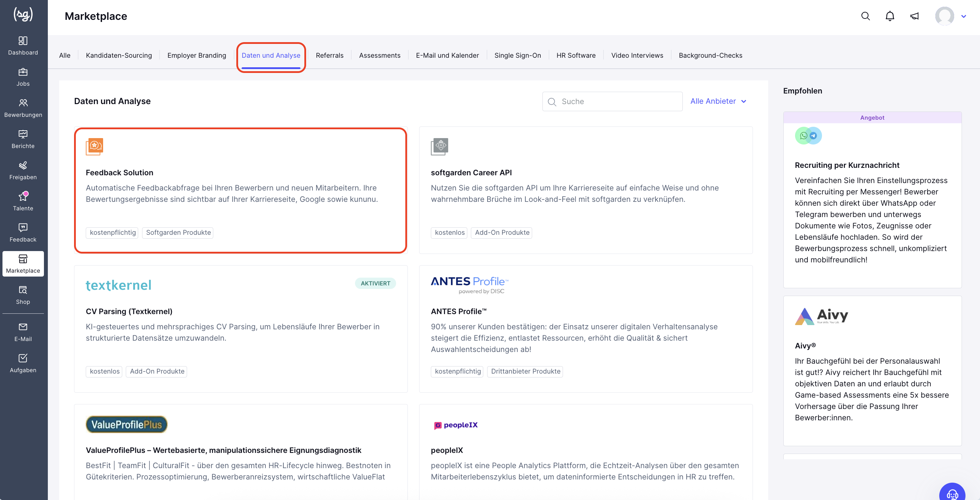980x500 pixels.
Task: Click the textkernel logo
Action: click(x=118, y=285)
